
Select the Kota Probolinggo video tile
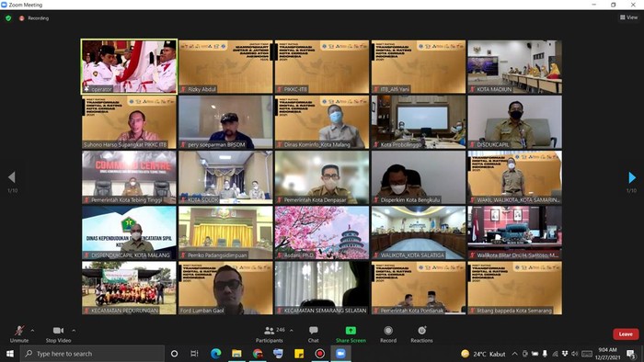419,122
